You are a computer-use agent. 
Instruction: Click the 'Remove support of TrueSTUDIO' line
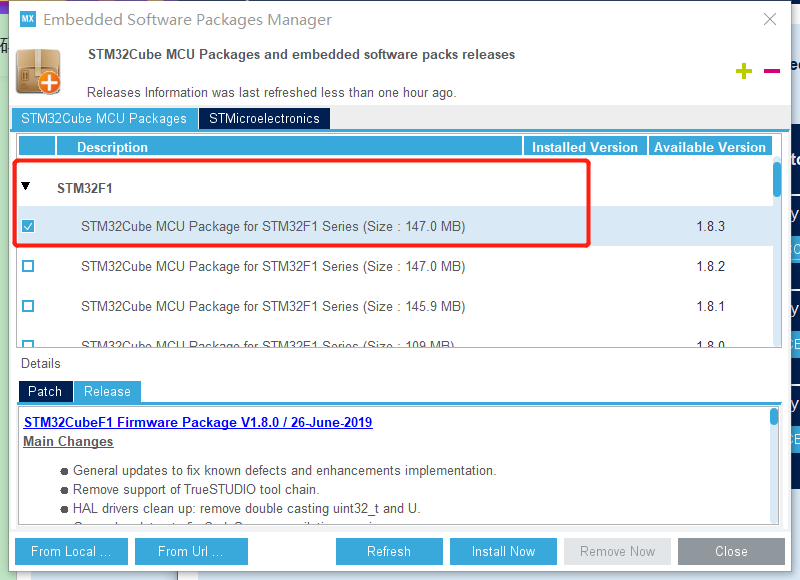(x=196, y=490)
